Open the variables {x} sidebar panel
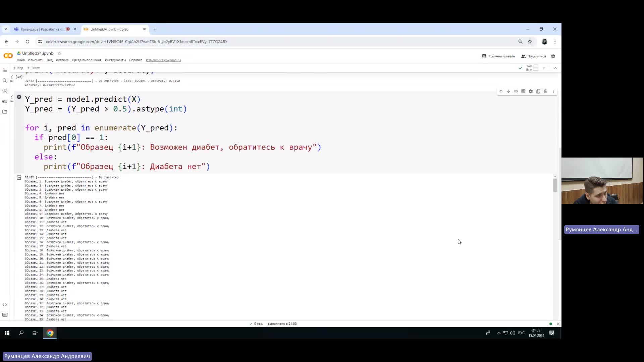Image resolution: width=644 pixels, height=362 pixels. coord(5,91)
